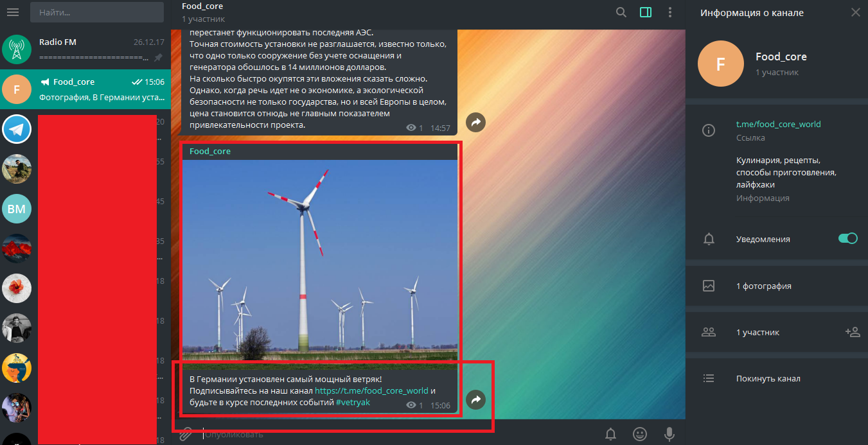Close the channel info panel
Image resolution: width=868 pixels, height=445 pixels.
tap(855, 12)
